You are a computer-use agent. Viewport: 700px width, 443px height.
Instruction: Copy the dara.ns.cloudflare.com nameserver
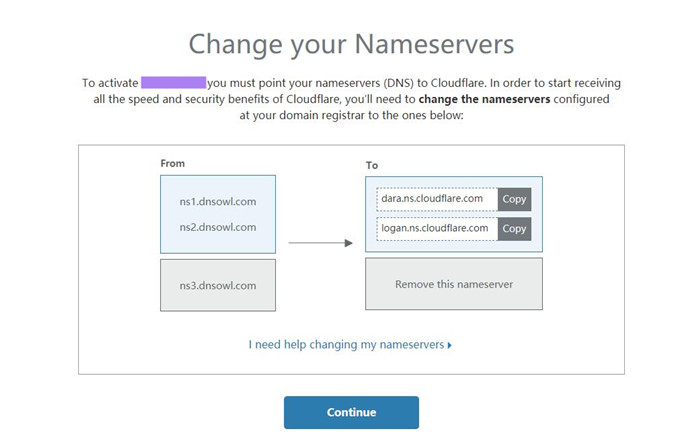coord(514,199)
